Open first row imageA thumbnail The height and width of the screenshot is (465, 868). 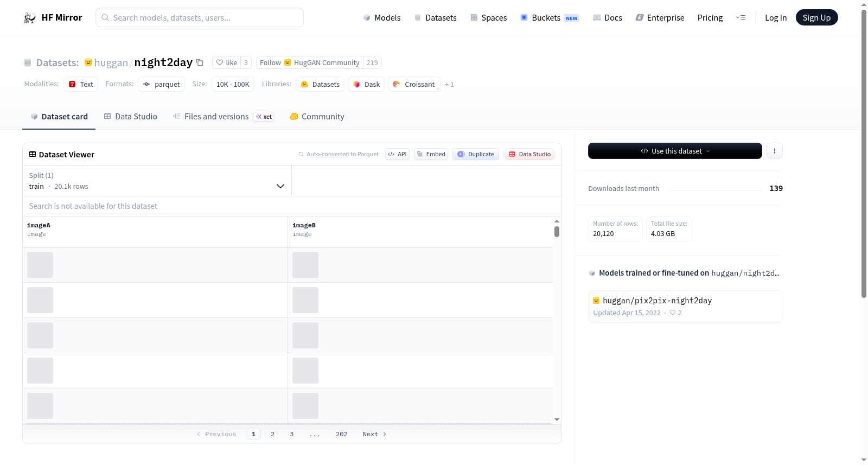(40, 265)
